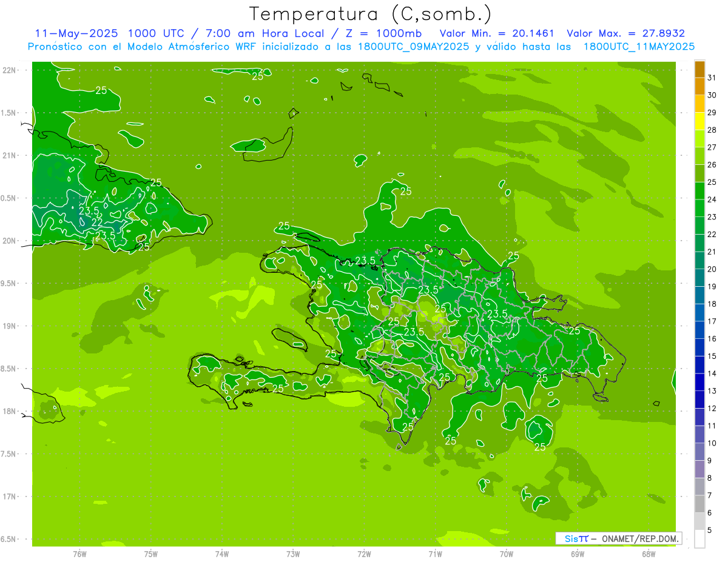
Task: Select the "11-May-2025 1000 UTC" date text
Action: pos(112,33)
